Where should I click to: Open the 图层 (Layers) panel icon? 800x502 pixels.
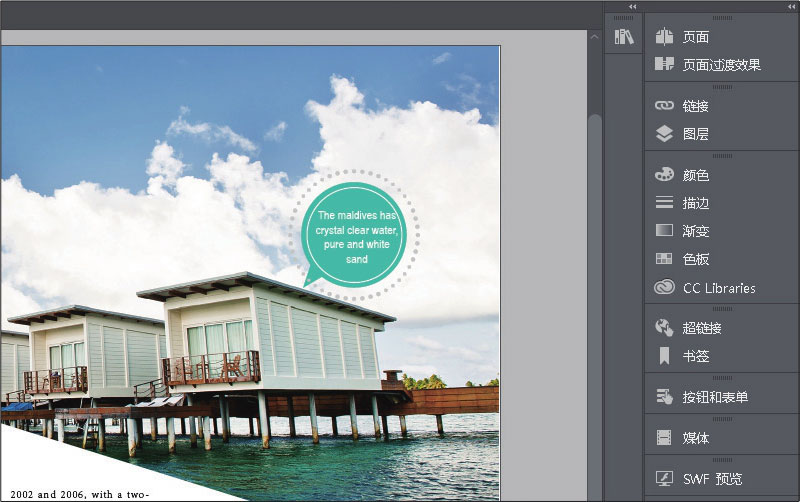click(664, 134)
